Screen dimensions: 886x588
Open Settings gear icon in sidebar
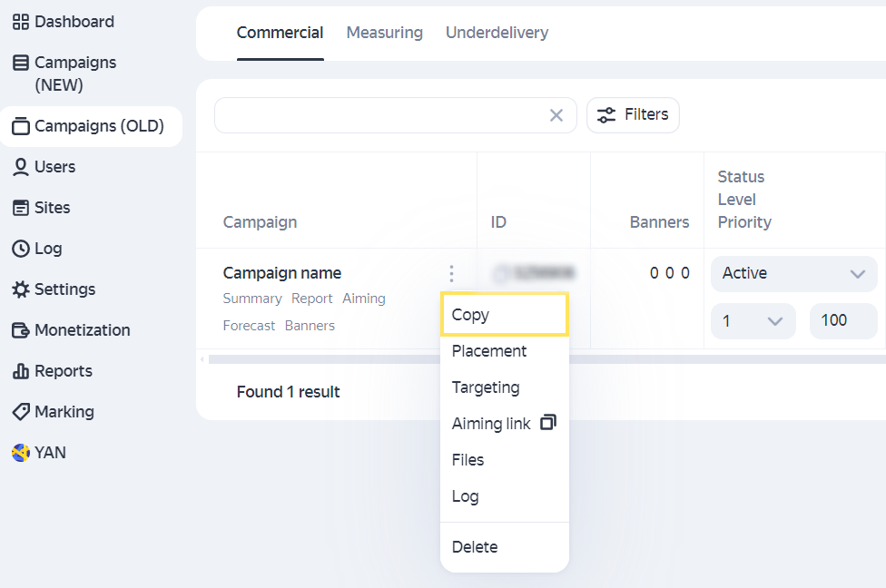click(20, 289)
